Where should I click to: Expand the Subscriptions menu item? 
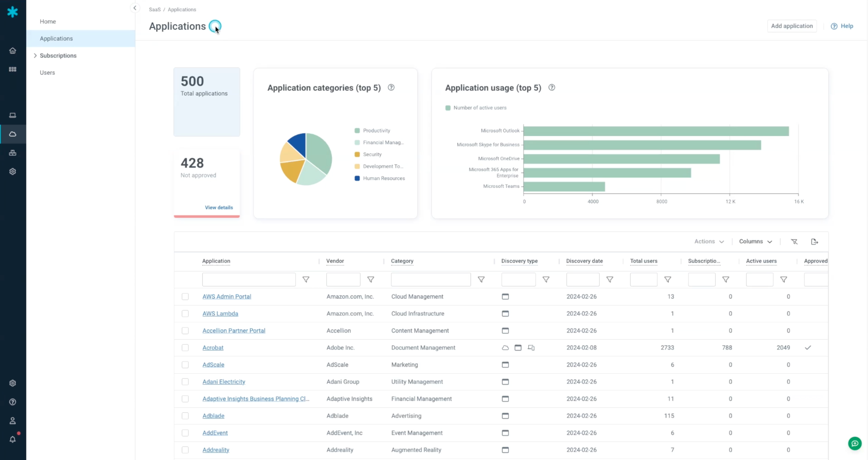(58, 56)
